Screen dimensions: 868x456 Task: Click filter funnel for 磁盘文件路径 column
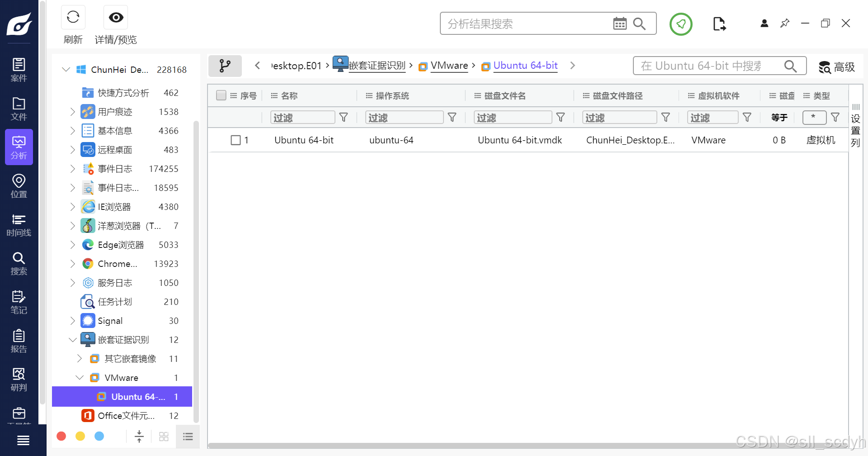tap(666, 118)
